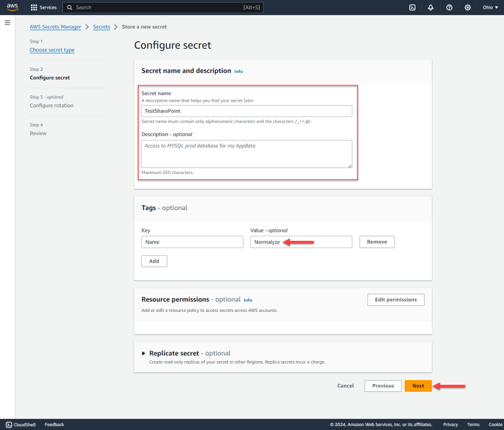
Task: Click the AWS Secrets Manager breadcrumb
Action: click(x=55, y=27)
